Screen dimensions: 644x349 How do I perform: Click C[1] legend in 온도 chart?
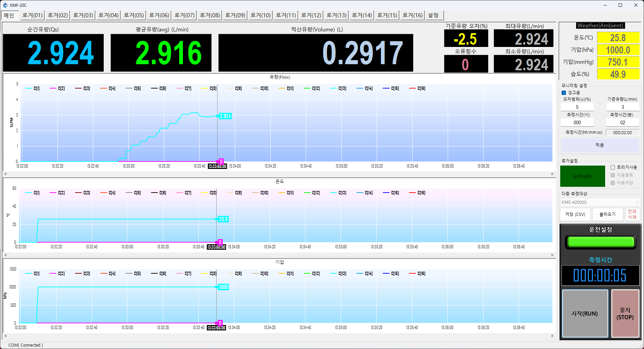click(32, 193)
